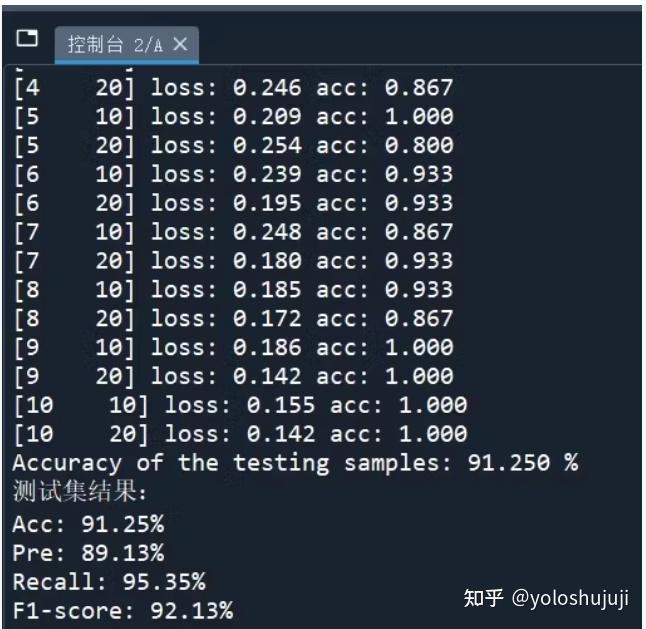
Task: Close the 控制台 2/A console tab
Action: point(180,45)
